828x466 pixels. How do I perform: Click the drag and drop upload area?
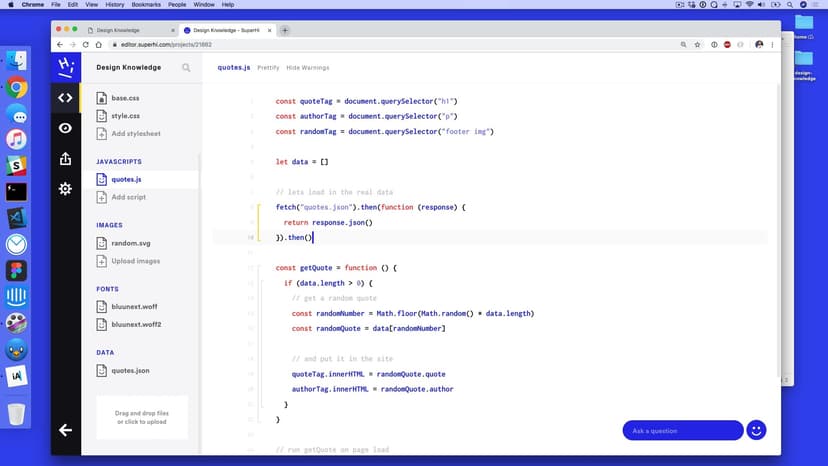(x=140, y=417)
